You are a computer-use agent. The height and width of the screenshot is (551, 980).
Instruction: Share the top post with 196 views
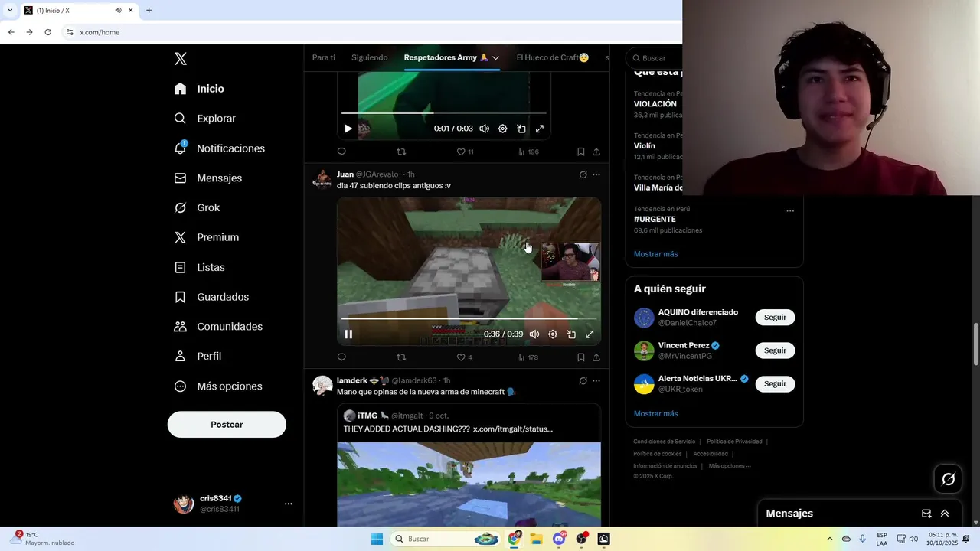(x=596, y=152)
